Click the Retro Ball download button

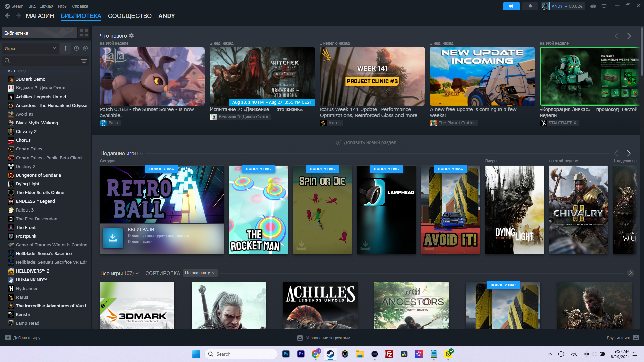pos(113,238)
